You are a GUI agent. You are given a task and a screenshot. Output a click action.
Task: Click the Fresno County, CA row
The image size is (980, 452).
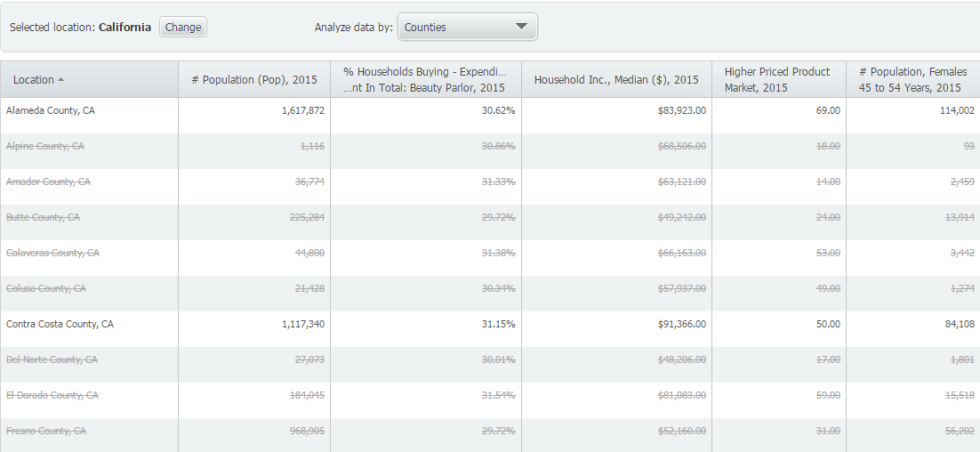46,431
